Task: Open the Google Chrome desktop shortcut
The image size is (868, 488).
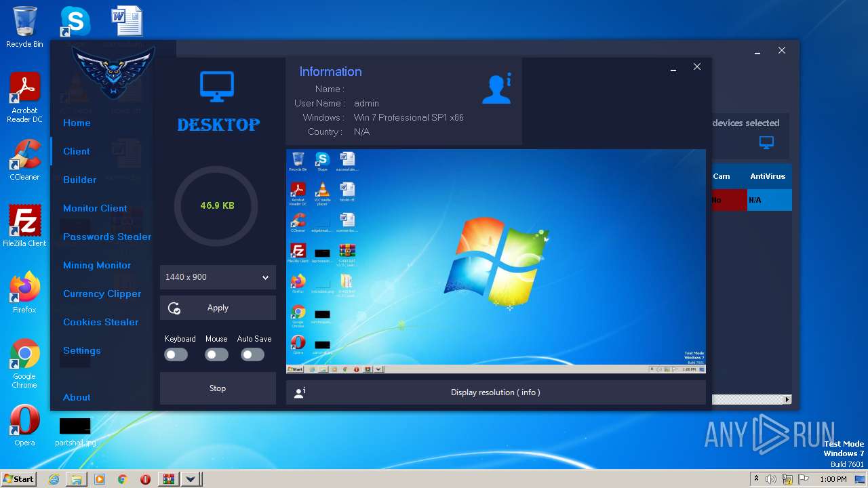Action: click(24, 363)
